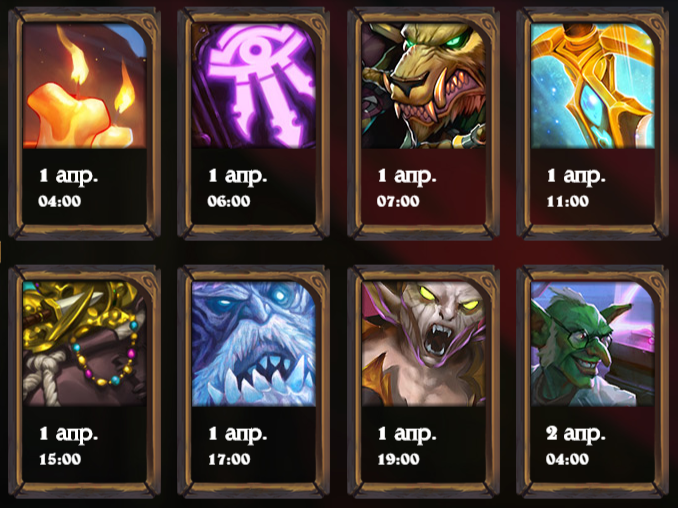Screen dimensions: 678x508
Task: Open the yellow-eyed screaming bat creature card
Action: 424,344
